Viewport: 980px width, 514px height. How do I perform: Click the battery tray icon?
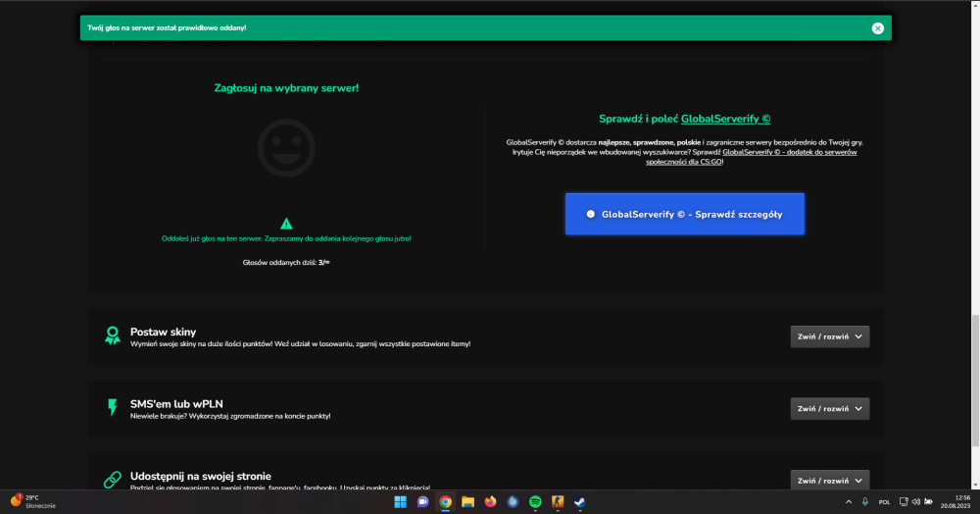[x=929, y=501]
